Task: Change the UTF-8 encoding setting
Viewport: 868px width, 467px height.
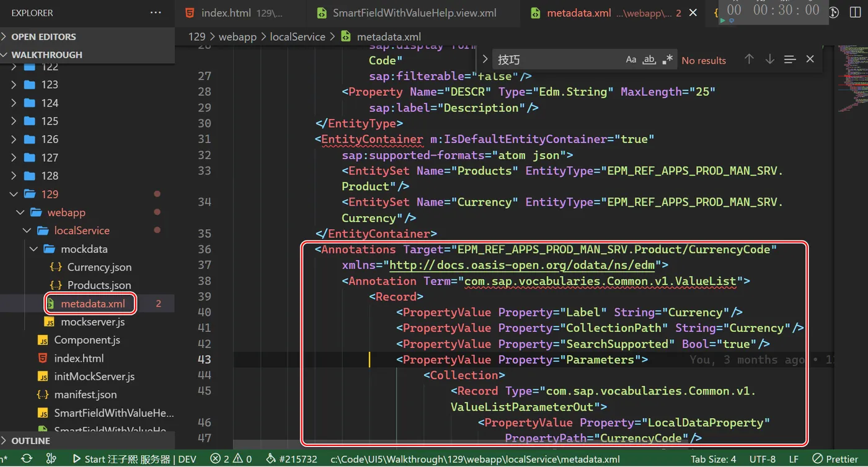Action: pyautogui.click(x=763, y=459)
